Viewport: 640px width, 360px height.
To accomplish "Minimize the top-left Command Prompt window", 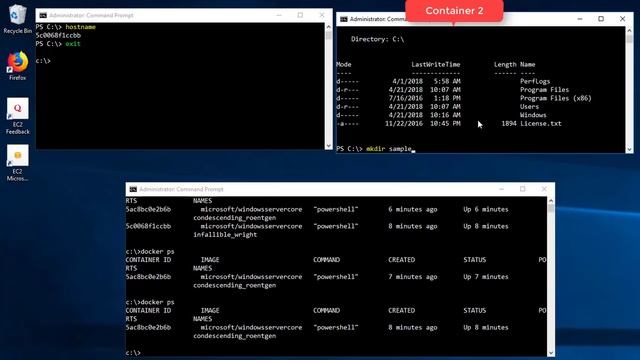I will 279,16.
